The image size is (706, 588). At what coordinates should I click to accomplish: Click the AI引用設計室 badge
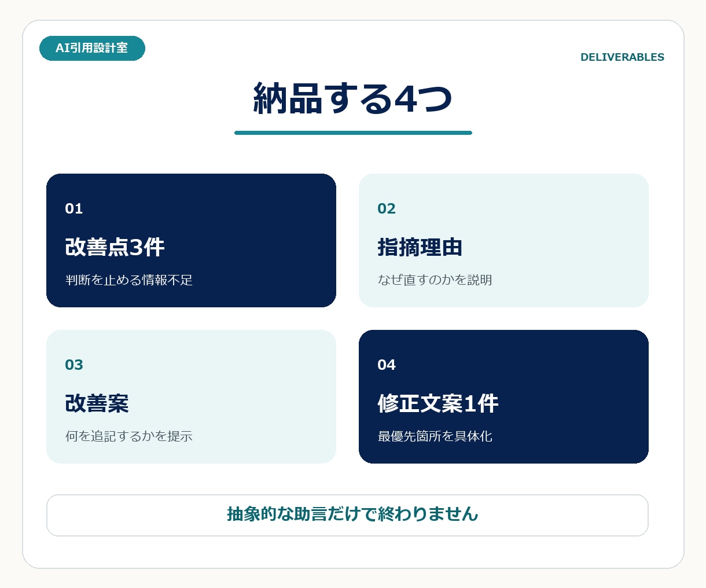[92, 48]
